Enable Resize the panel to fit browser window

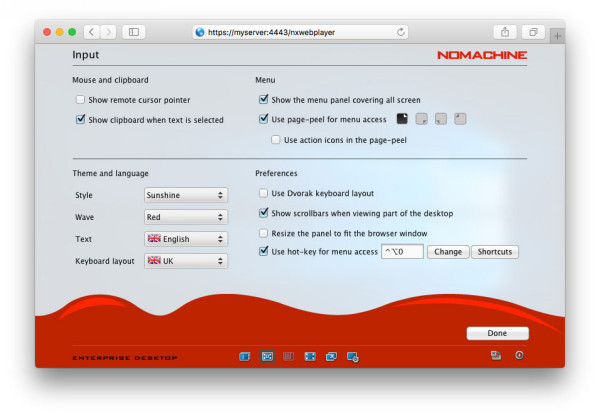[263, 233]
